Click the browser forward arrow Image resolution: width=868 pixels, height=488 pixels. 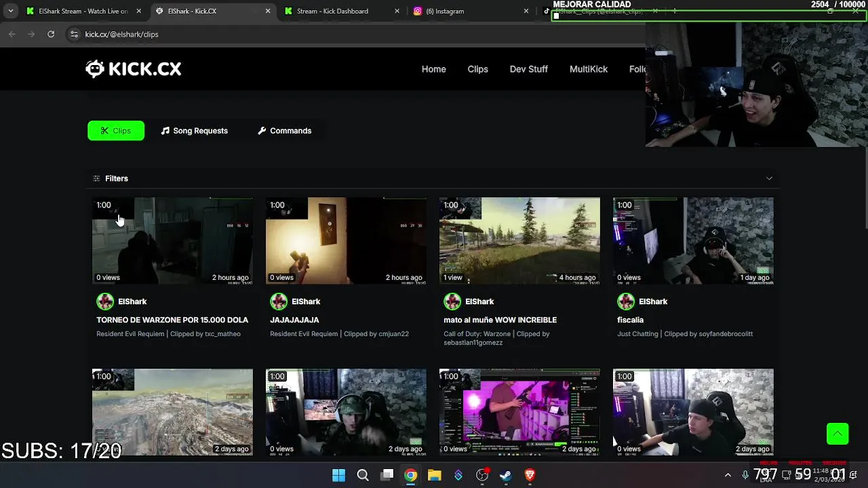pos(31,34)
